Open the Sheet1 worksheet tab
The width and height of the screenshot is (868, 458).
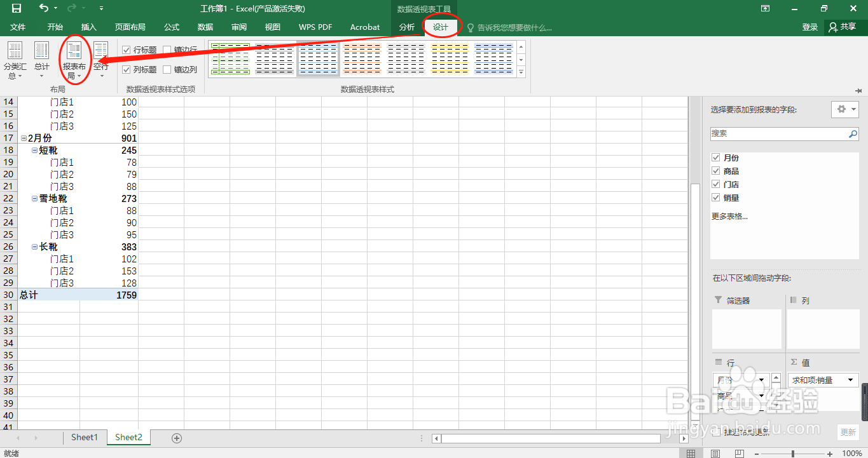click(x=85, y=437)
